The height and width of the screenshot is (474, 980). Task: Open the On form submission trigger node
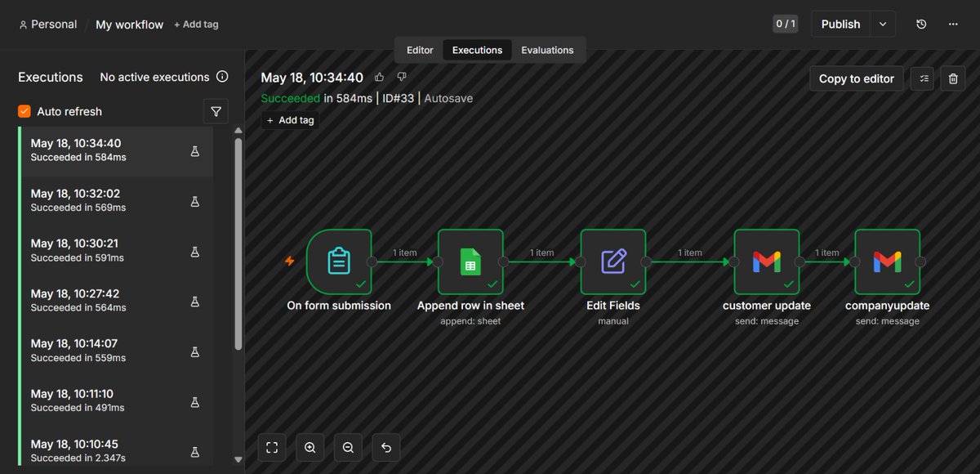tap(339, 262)
